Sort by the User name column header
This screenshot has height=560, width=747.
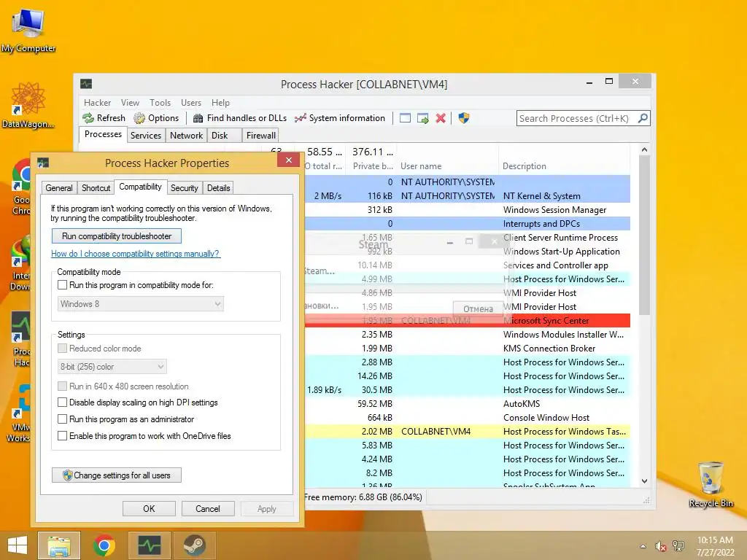[x=447, y=166]
